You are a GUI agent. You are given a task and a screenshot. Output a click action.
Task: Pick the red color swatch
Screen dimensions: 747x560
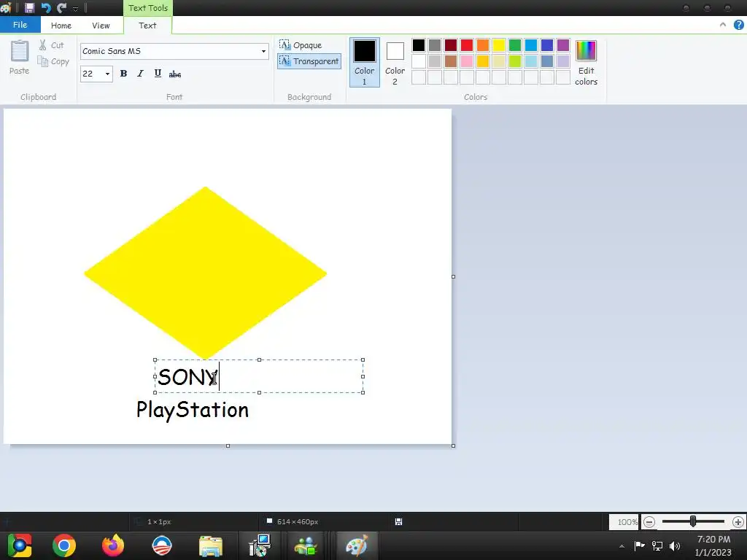click(467, 45)
